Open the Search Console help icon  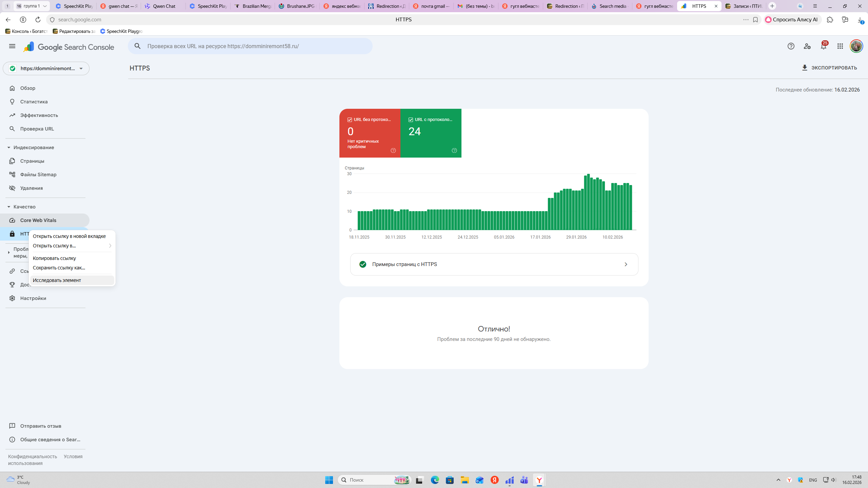point(791,46)
